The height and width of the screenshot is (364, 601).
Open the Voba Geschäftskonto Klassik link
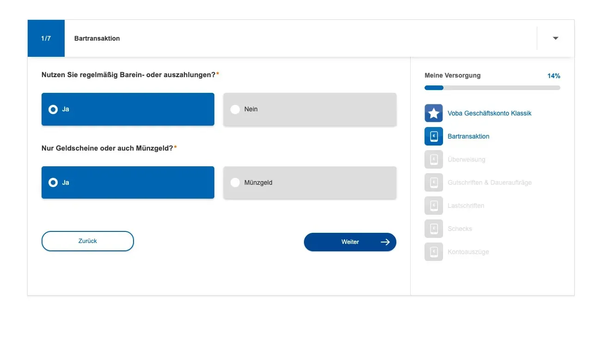(x=490, y=113)
